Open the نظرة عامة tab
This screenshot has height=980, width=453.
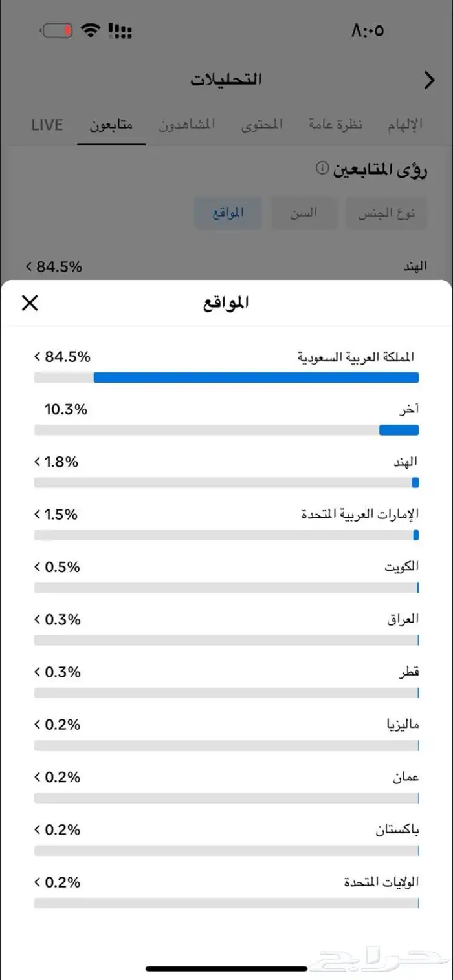pyautogui.click(x=336, y=124)
